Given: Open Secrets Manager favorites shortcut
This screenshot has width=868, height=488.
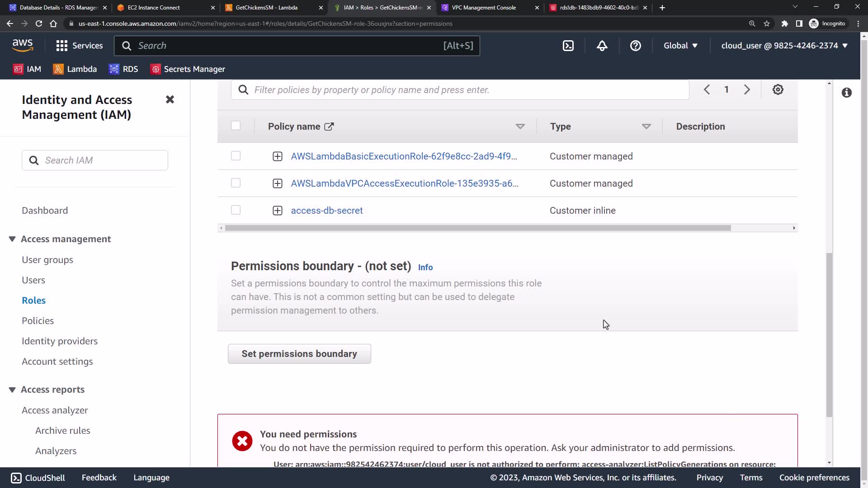Looking at the screenshot, I should (188, 69).
